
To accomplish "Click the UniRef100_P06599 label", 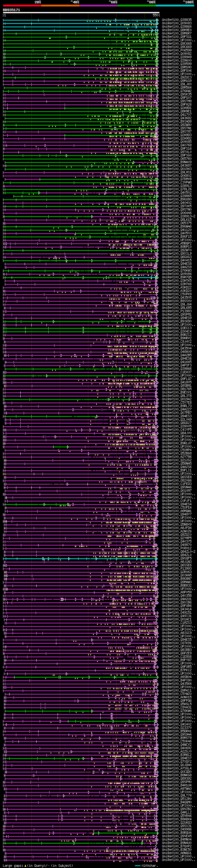I will (x=177, y=50).
